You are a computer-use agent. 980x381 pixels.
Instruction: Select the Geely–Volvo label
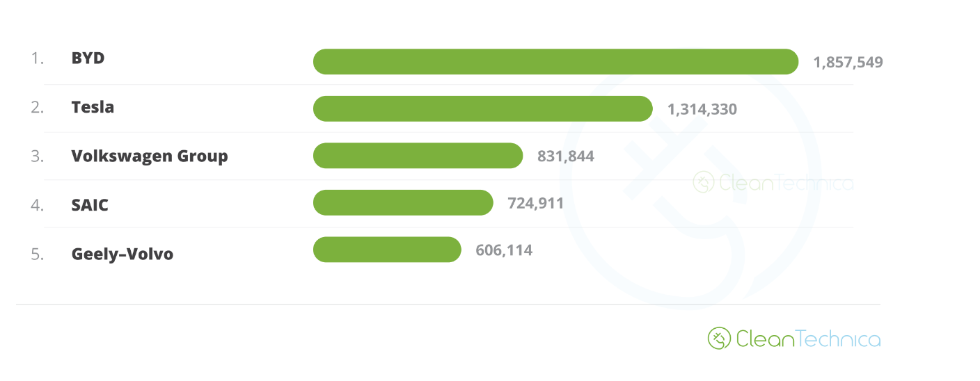tap(122, 254)
